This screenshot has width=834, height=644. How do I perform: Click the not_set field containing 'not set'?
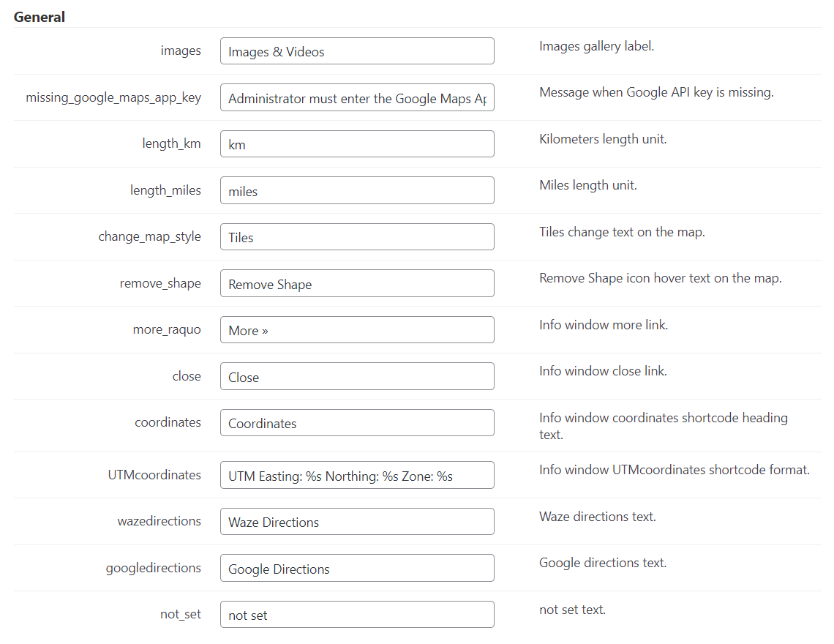tap(357, 614)
